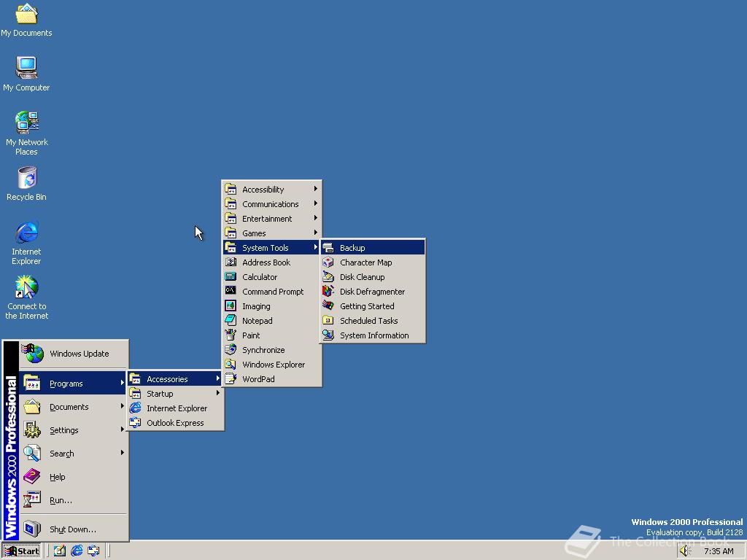Image resolution: width=747 pixels, height=560 pixels.
Task: Click the Scheduled Tasks folder icon
Action: click(328, 321)
